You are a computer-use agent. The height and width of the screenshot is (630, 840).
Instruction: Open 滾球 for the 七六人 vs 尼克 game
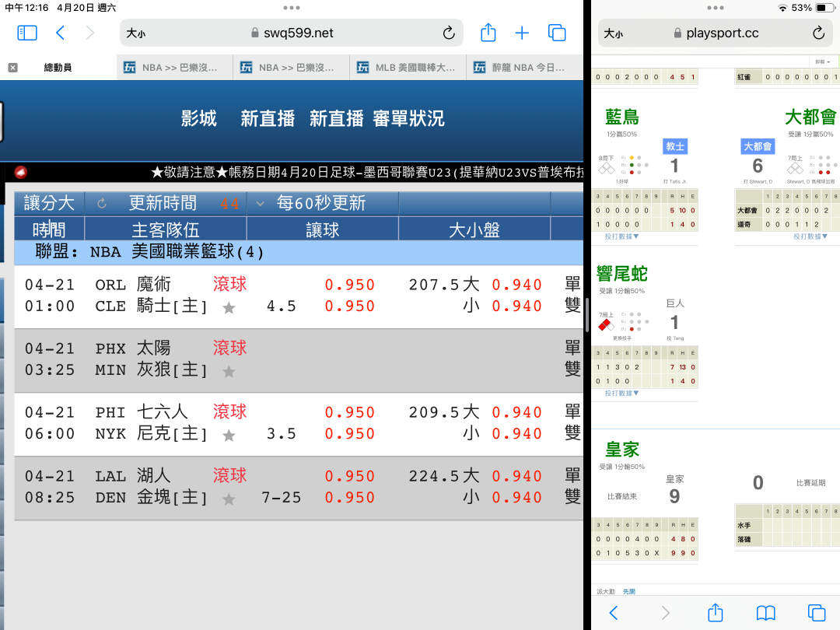pos(229,411)
